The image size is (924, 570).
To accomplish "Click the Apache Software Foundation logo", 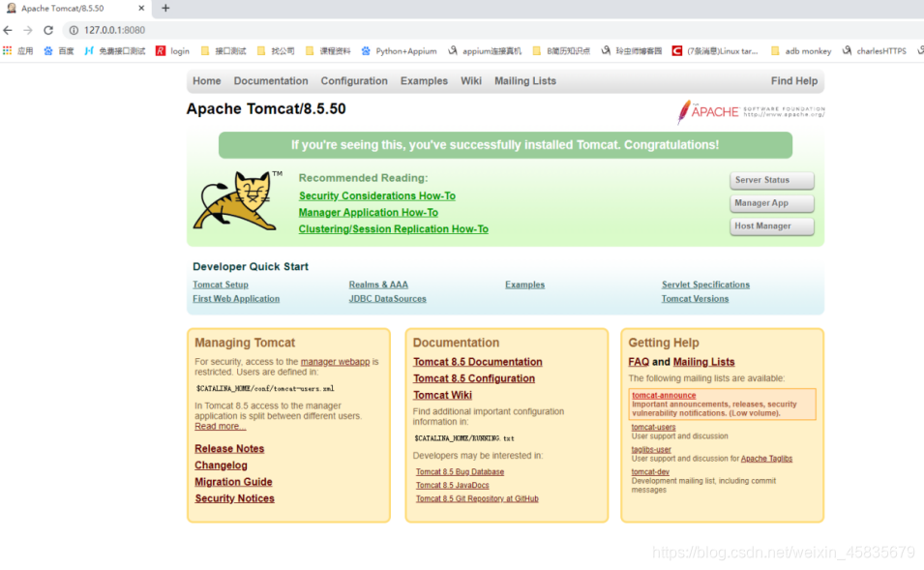I will tap(751, 111).
